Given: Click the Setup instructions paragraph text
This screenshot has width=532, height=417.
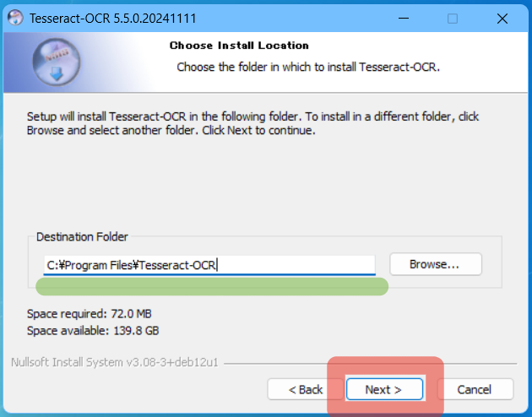Looking at the screenshot, I should 252,123.
